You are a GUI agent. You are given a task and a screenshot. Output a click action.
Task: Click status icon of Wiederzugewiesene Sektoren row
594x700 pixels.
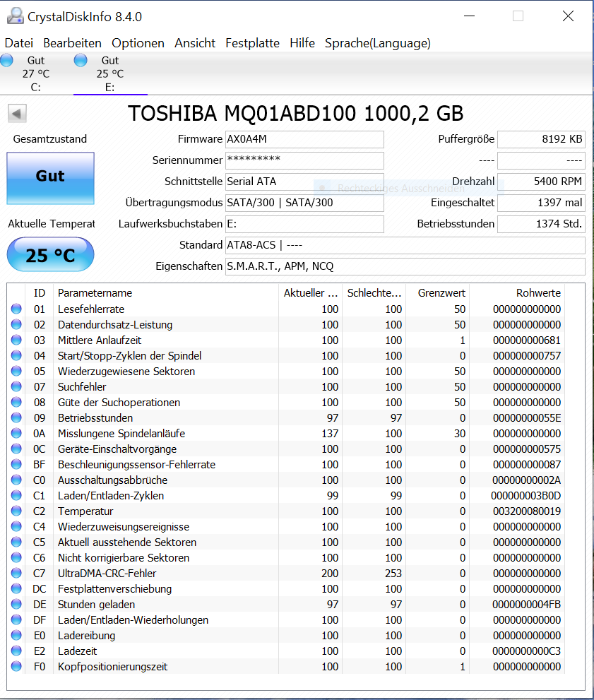[16, 371]
